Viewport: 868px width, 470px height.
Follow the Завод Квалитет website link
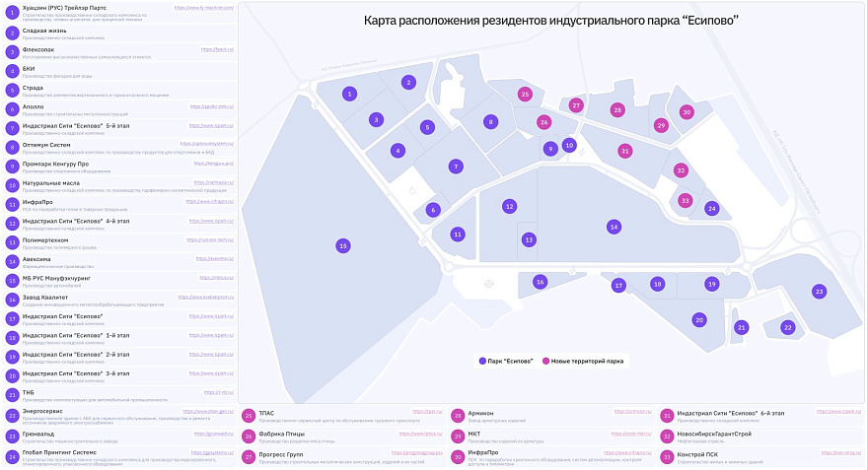(x=205, y=297)
